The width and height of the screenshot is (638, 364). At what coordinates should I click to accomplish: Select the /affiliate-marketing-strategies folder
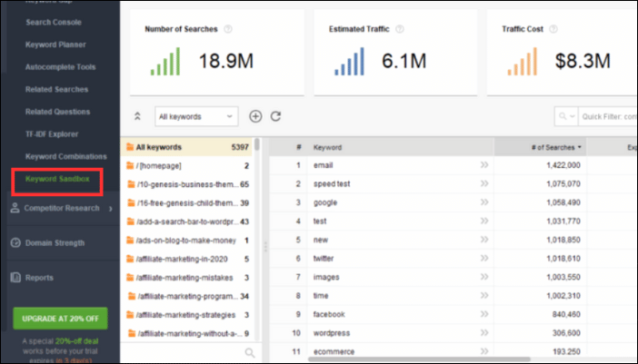point(187,315)
